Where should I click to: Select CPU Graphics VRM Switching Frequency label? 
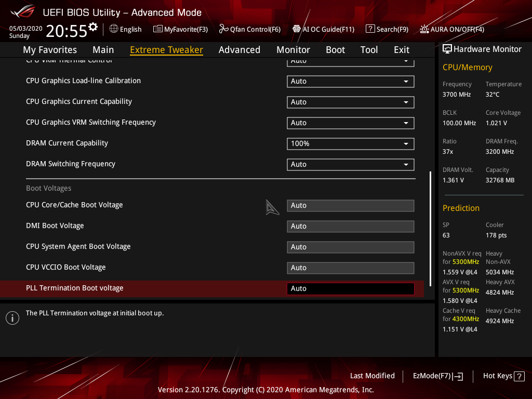(91, 123)
